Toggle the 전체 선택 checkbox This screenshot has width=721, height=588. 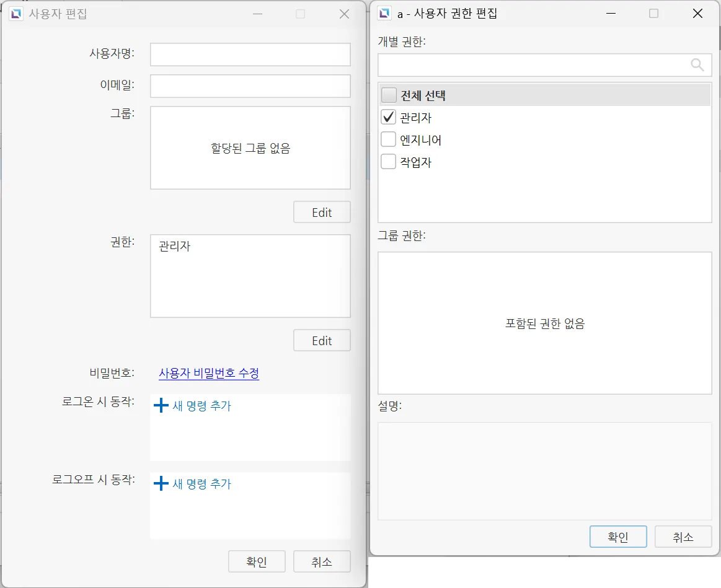[x=389, y=95]
